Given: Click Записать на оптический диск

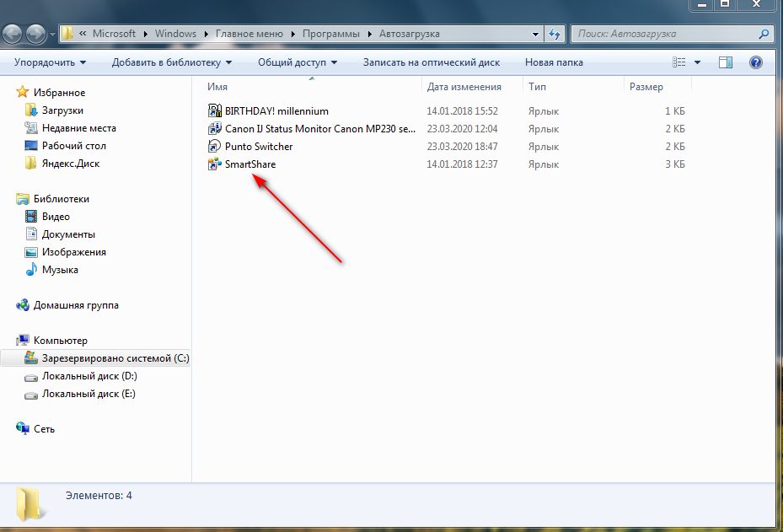Looking at the screenshot, I should [431, 62].
